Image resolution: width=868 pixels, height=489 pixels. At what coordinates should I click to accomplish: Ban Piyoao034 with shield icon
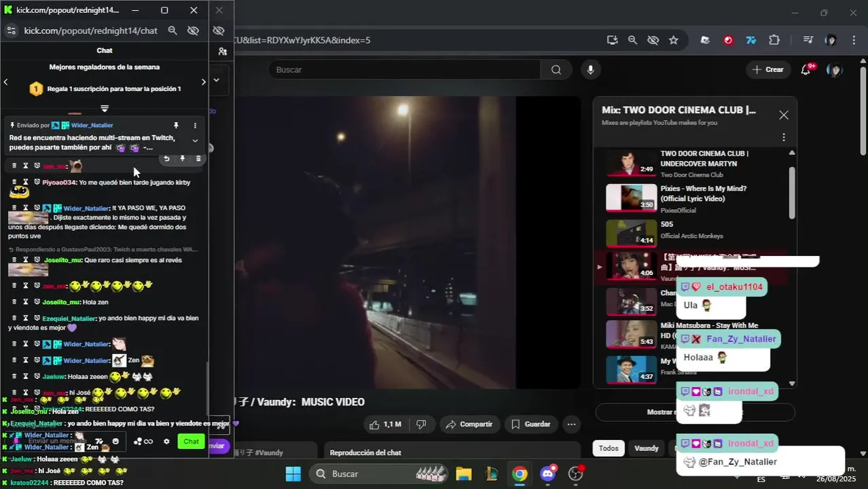click(37, 182)
